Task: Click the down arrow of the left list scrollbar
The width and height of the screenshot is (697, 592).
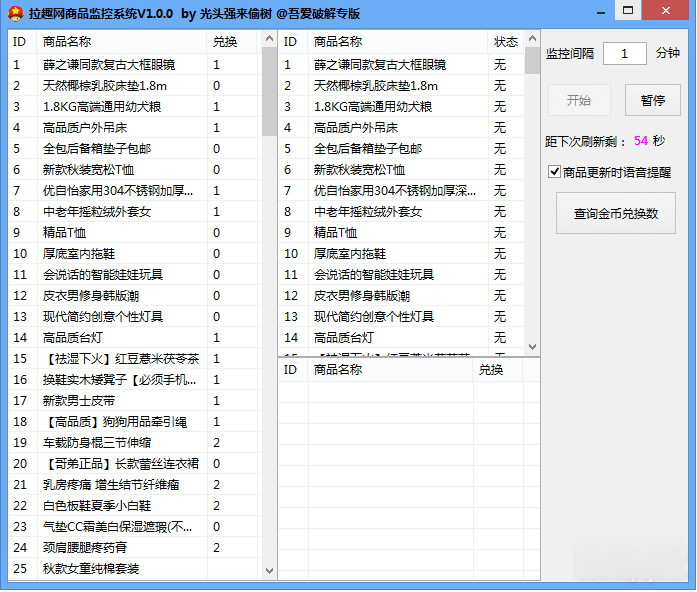Action: (x=268, y=570)
